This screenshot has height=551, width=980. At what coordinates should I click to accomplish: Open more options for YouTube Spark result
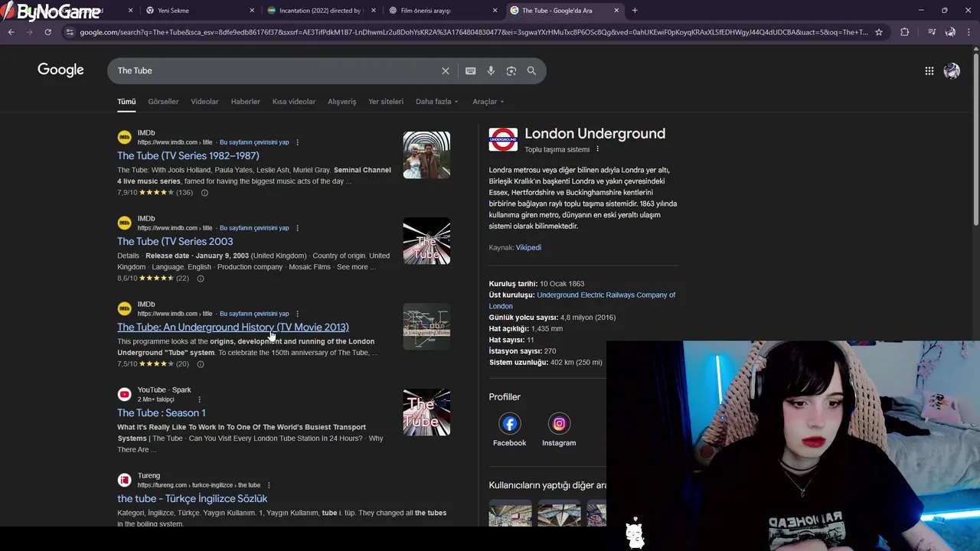click(199, 399)
